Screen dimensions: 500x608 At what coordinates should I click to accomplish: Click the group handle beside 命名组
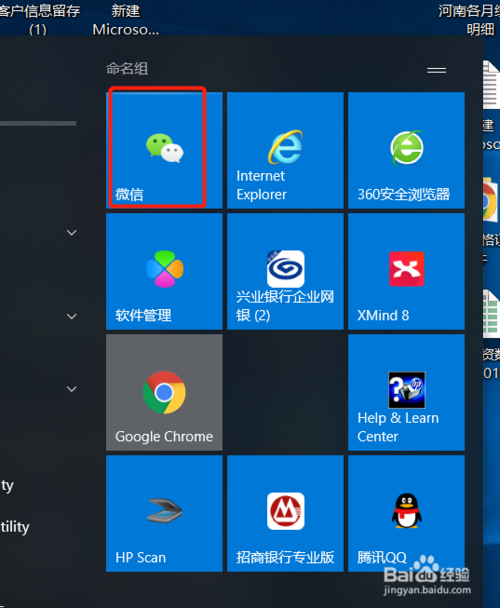[436, 70]
